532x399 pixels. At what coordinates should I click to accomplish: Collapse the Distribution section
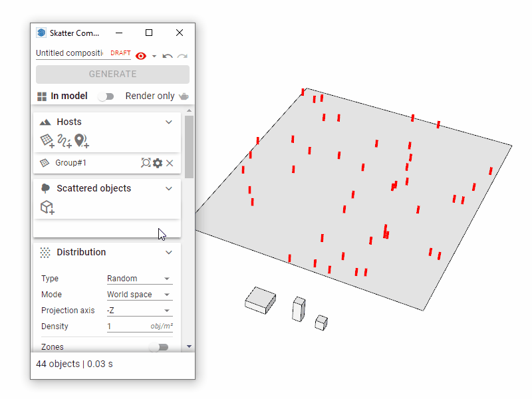tap(169, 253)
